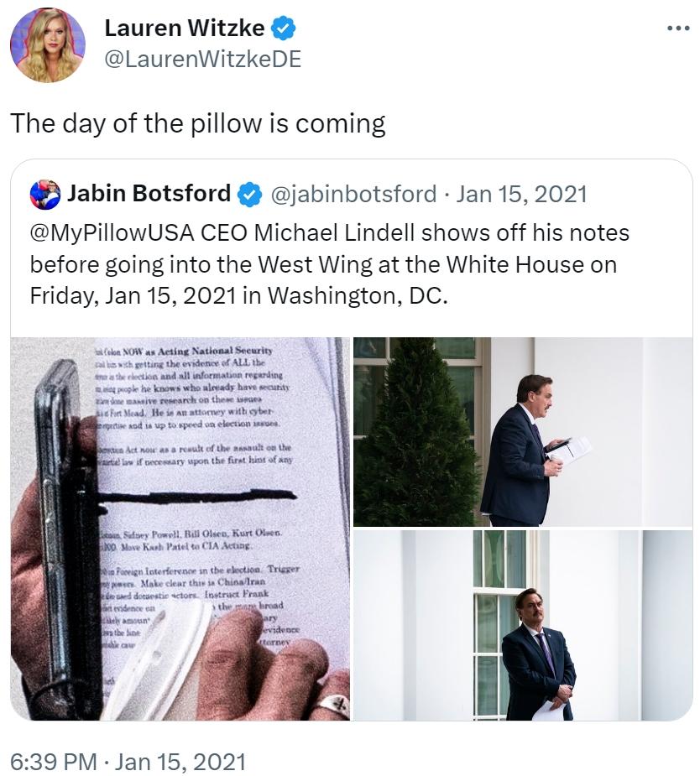Open the photo of man standing by window

pos(523,625)
